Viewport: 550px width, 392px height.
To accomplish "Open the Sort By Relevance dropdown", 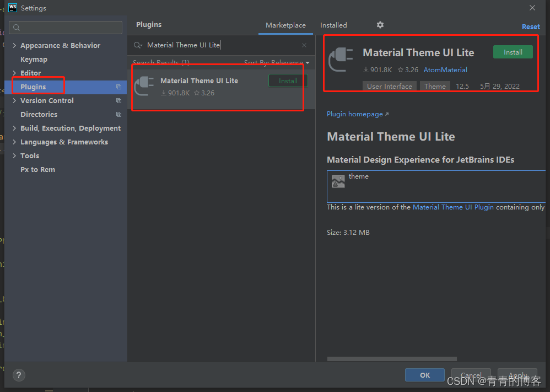I will coord(277,62).
